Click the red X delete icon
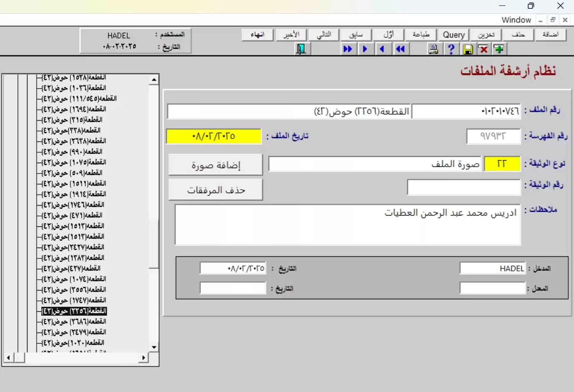The width and height of the screenshot is (574, 392). 483,49
